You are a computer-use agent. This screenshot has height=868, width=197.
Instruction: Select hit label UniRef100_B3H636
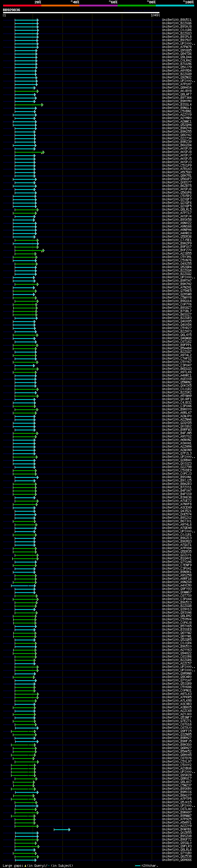pos(177,497)
